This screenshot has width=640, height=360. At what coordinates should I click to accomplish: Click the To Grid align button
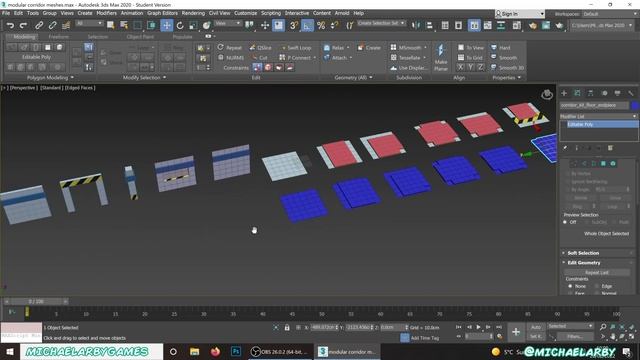tap(470, 58)
